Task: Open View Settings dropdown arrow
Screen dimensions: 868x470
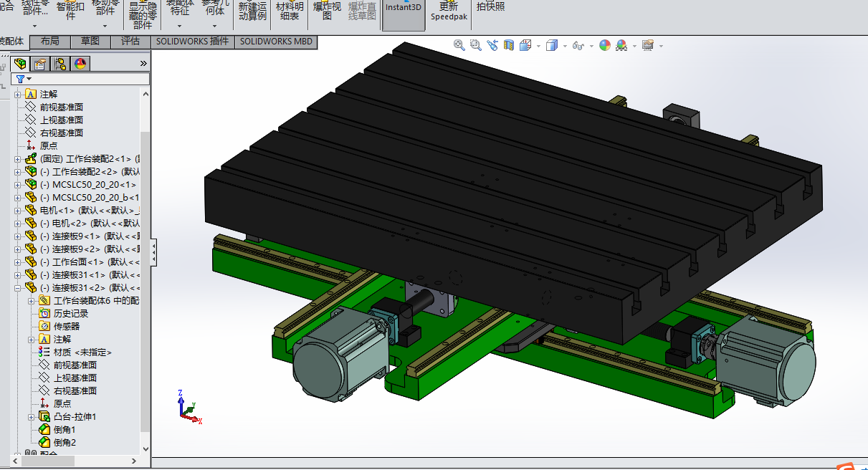Action: [x=661, y=46]
